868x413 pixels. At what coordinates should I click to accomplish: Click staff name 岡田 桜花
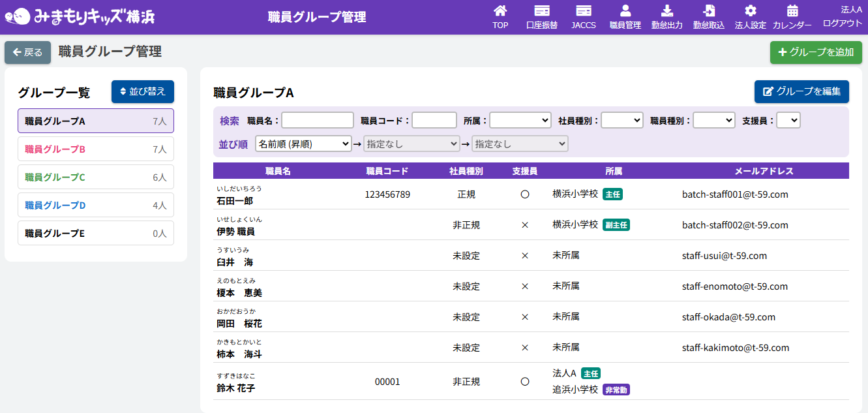(x=239, y=324)
